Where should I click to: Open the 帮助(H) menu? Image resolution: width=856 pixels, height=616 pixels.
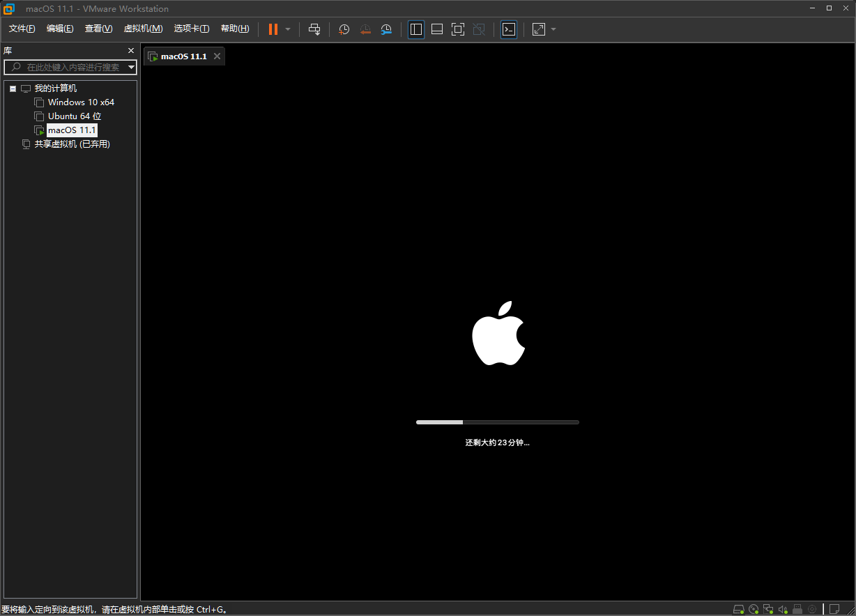pyautogui.click(x=235, y=29)
